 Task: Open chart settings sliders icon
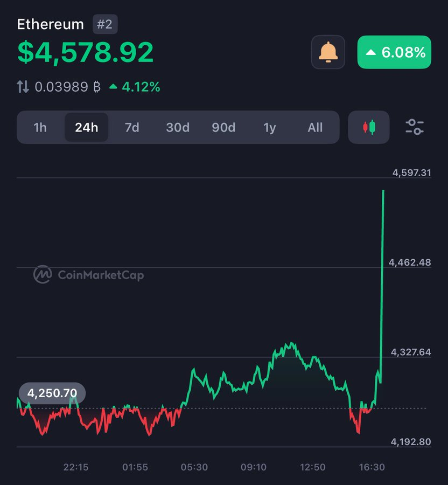click(414, 127)
